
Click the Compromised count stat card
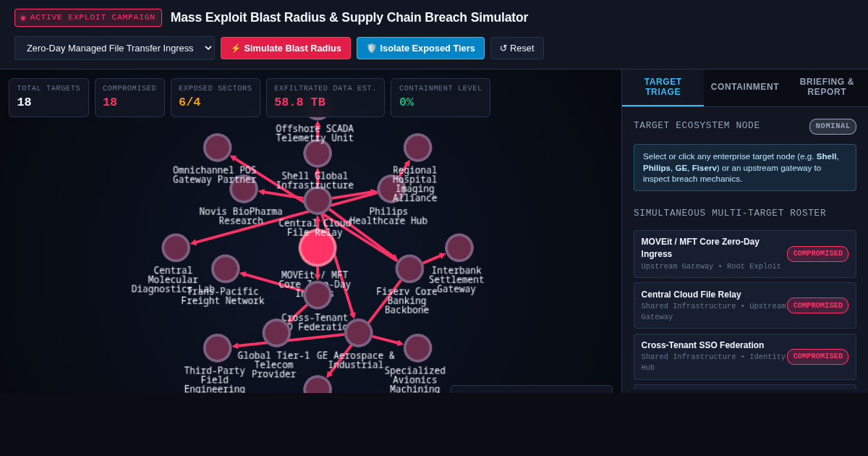coord(129,98)
